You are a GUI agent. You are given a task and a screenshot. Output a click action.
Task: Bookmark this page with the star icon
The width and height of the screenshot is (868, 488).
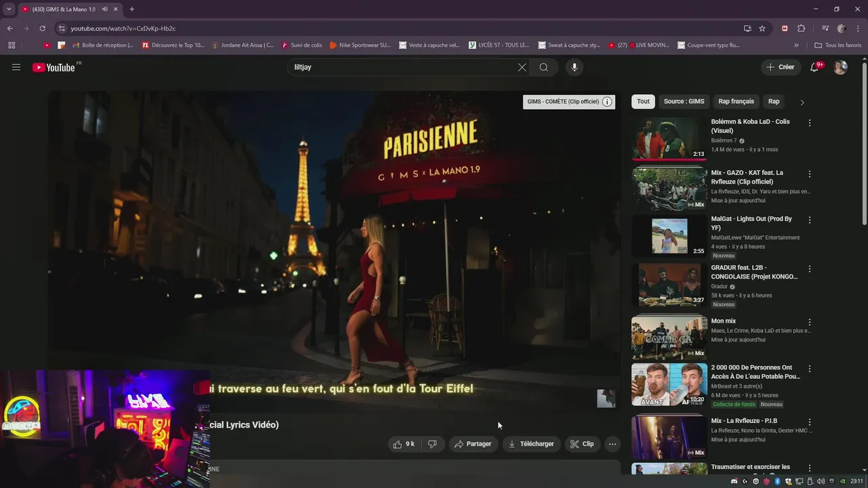762,28
